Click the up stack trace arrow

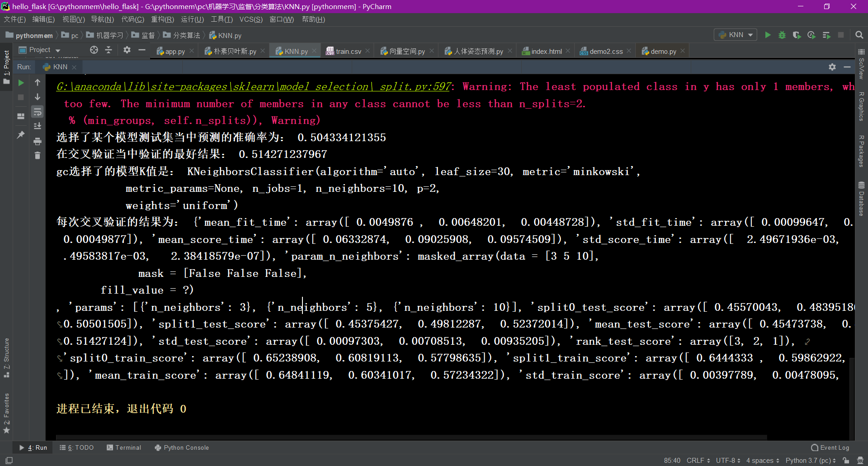point(38,82)
